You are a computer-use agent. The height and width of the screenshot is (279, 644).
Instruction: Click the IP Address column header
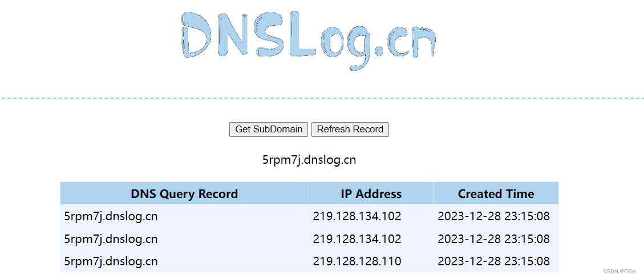pos(371,193)
